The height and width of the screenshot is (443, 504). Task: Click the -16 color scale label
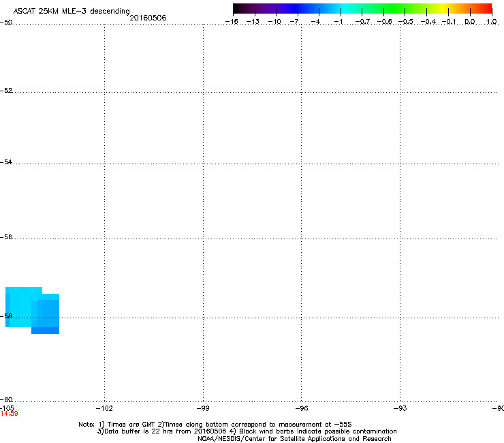(232, 22)
